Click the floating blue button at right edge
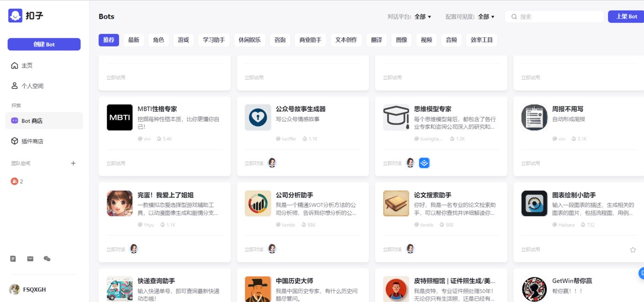The height and width of the screenshot is (302, 644). click(x=641, y=273)
